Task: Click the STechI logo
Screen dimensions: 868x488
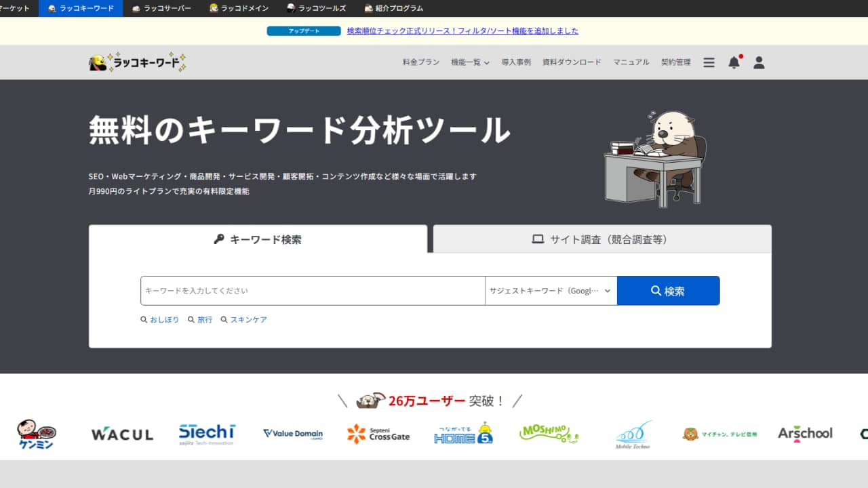Action: 207,434
